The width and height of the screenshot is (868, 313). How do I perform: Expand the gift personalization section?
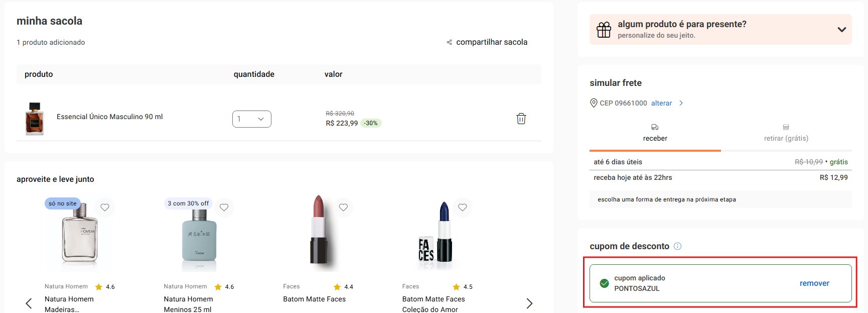[x=841, y=30]
